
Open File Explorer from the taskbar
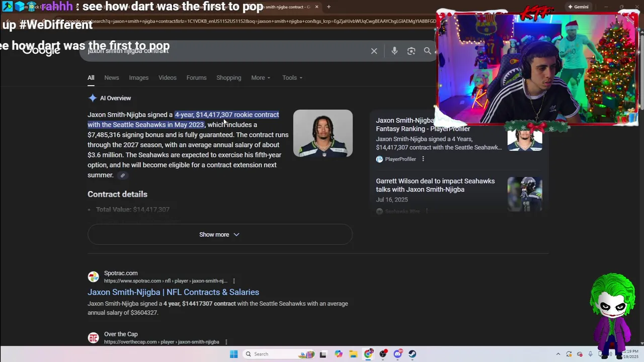pyautogui.click(x=353, y=354)
